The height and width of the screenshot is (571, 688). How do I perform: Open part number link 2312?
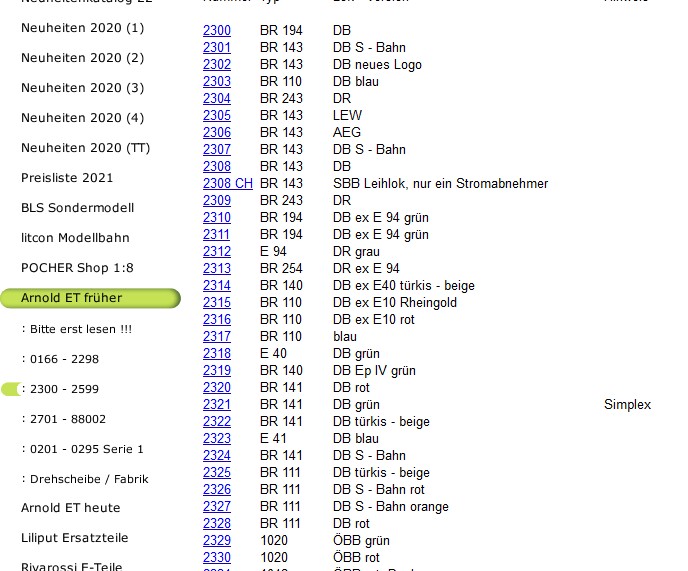217,251
